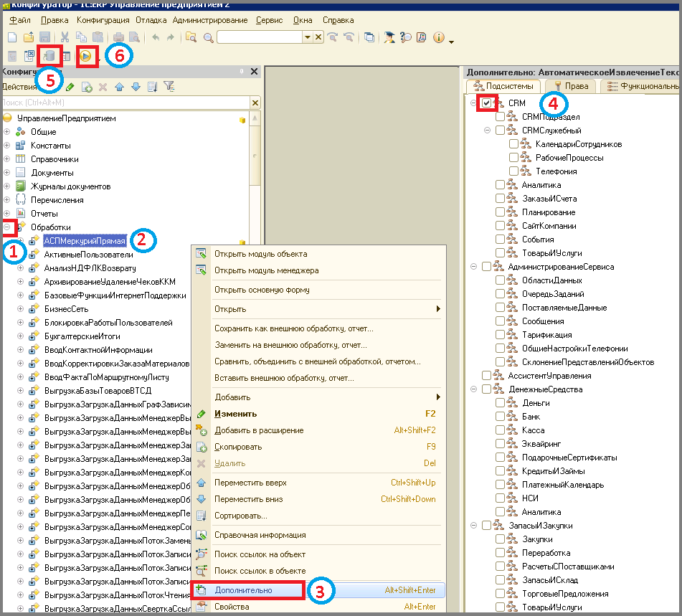This screenshot has width=682, height=616.
Task: Uncheck the CRM subsystem checkbox
Action: point(486,103)
